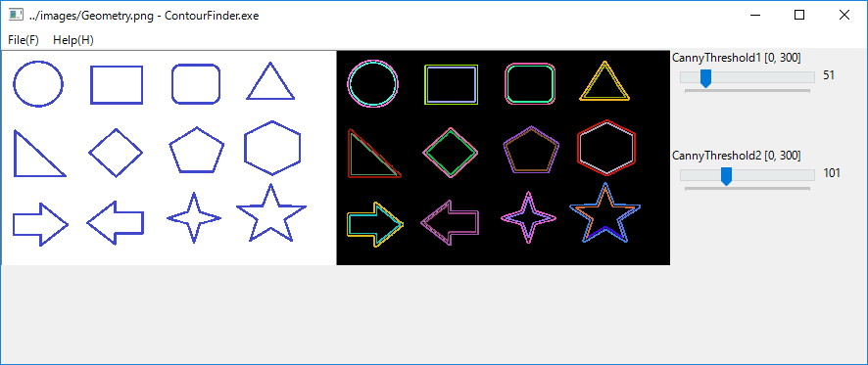Click the blue hexagon in the source image
Viewport: 868px width, 365px height.
(x=272, y=148)
